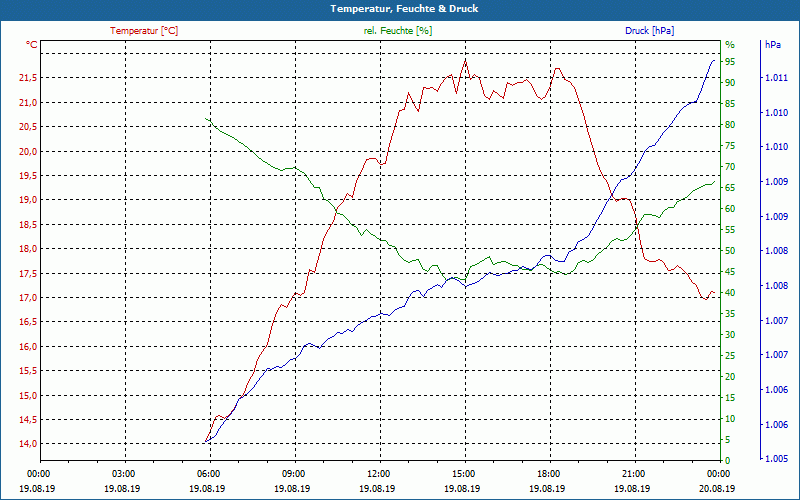Click the "15:00" time axis label
Viewport: 800px width, 500px height.
click(463, 474)
